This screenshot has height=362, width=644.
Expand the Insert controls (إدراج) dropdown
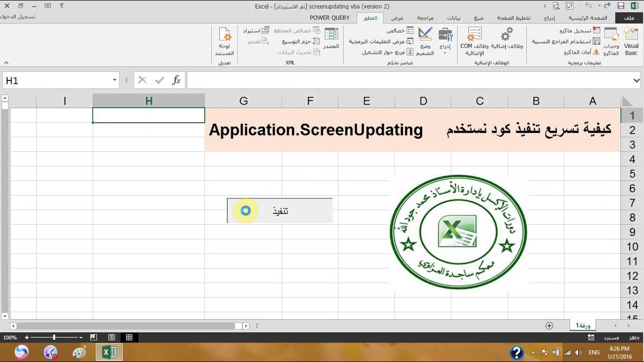[445, 41]
